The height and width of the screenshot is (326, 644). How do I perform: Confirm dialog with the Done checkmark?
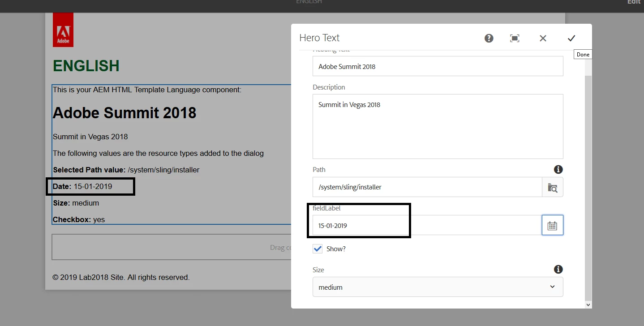click(571, 38)
